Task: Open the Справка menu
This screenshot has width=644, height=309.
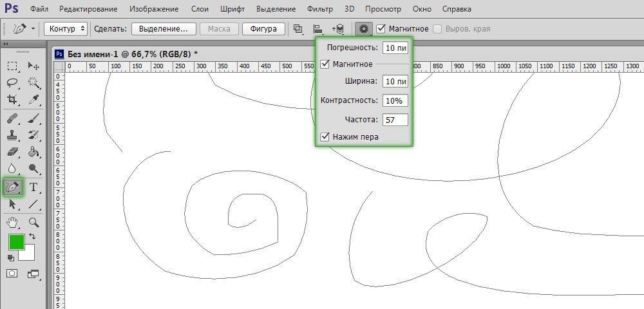Action: point(457,8)
